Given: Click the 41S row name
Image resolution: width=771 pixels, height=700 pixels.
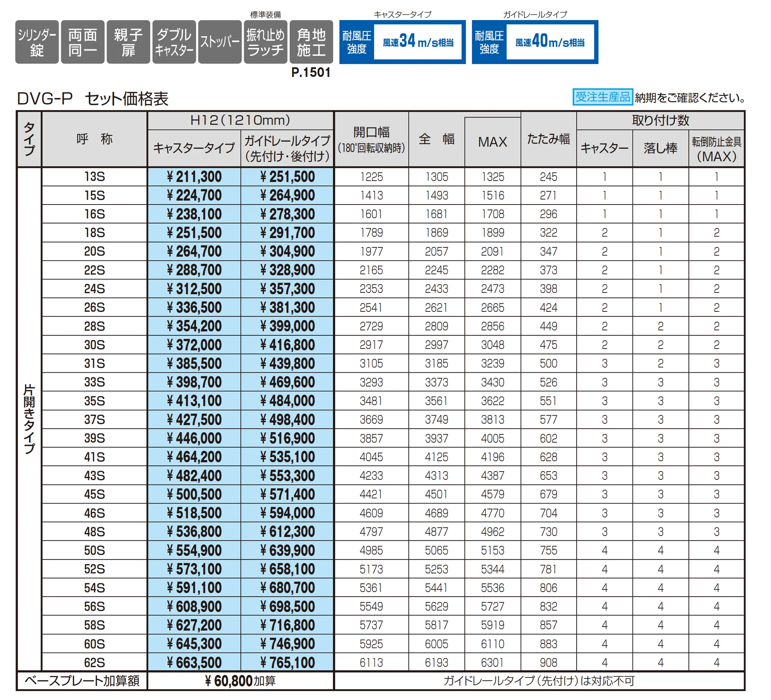Looking at the screenshot, I should point(94,457).
